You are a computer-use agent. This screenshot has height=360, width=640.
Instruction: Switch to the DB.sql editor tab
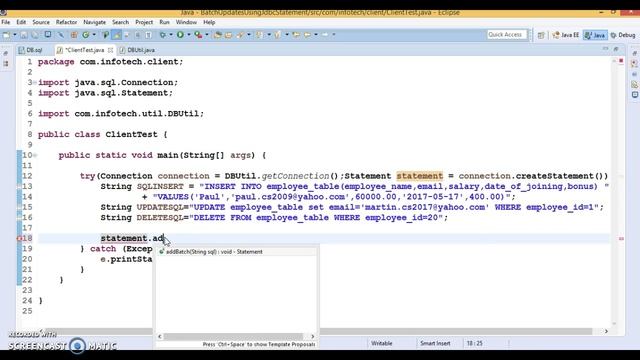[x=31, y=50]
